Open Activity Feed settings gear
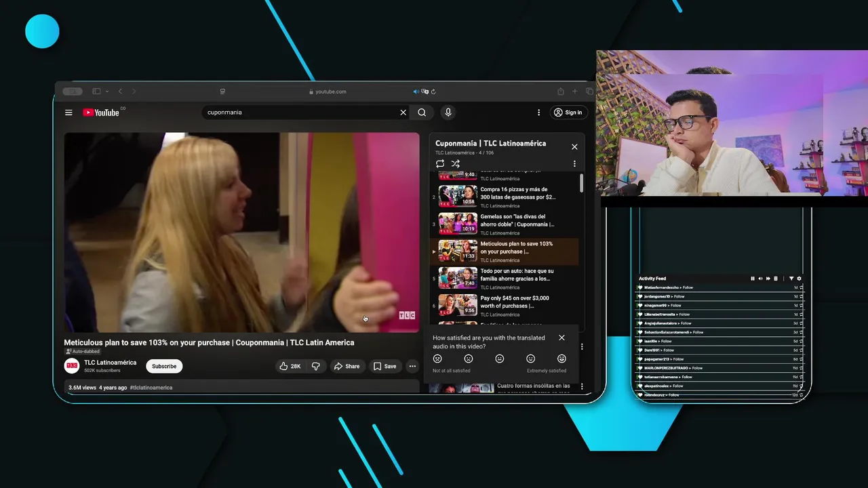The image size is (868, 488). coord(799,279)
